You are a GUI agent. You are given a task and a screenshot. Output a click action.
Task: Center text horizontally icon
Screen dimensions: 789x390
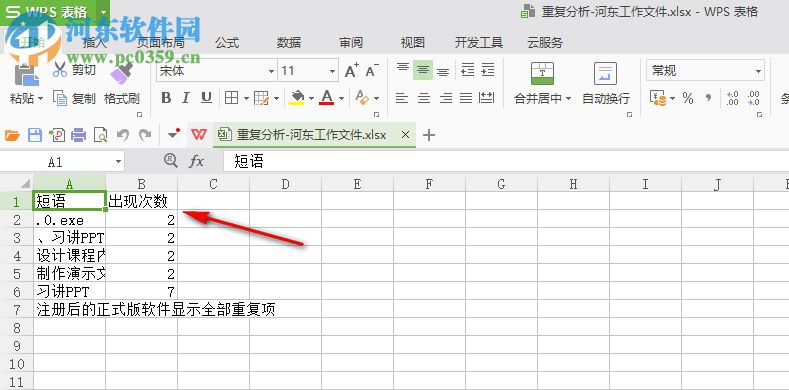(424, 98)
